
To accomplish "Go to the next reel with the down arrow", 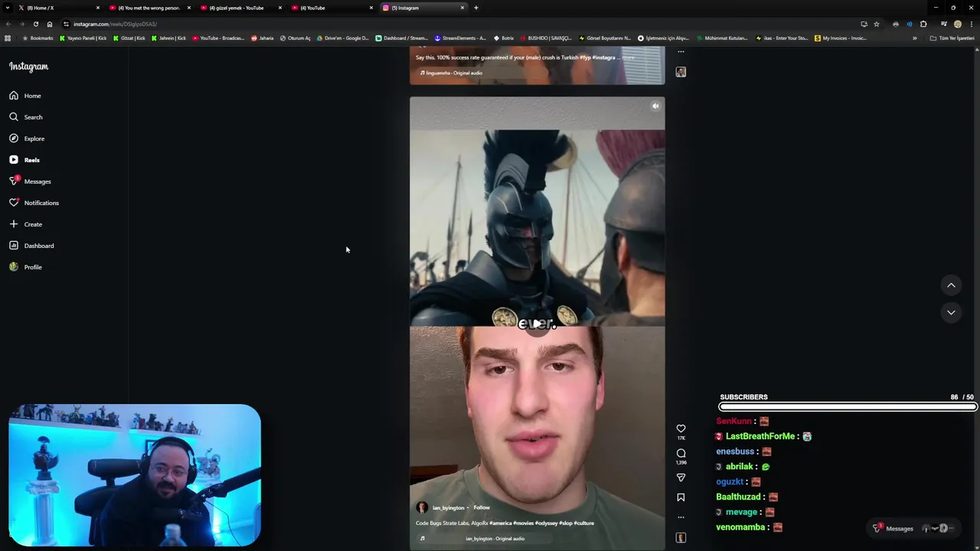I will (951, 312).
